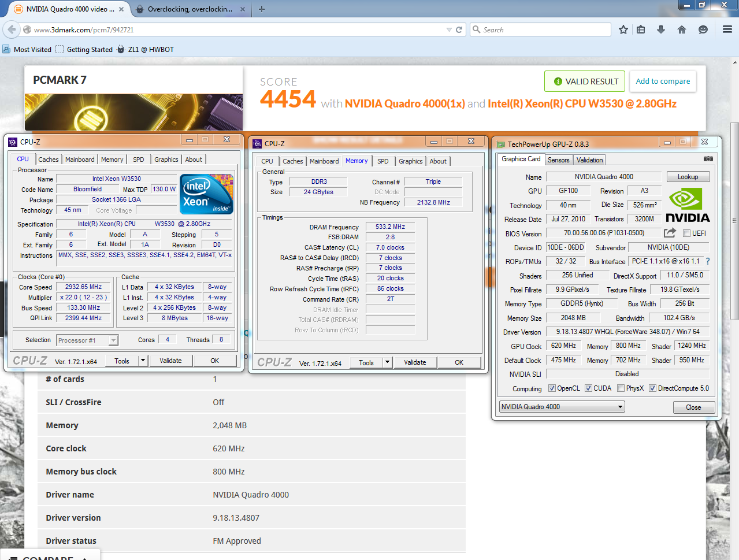Click OK in the Memory CPU-Z window
Image resolution: width=739 pixels, height=560 pixels.
(x=459, y=363)
